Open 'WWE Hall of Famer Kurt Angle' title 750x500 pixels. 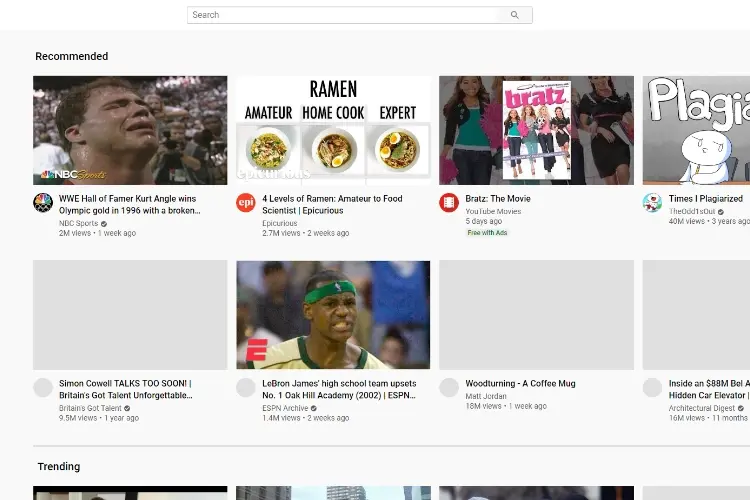coord(130,204)
